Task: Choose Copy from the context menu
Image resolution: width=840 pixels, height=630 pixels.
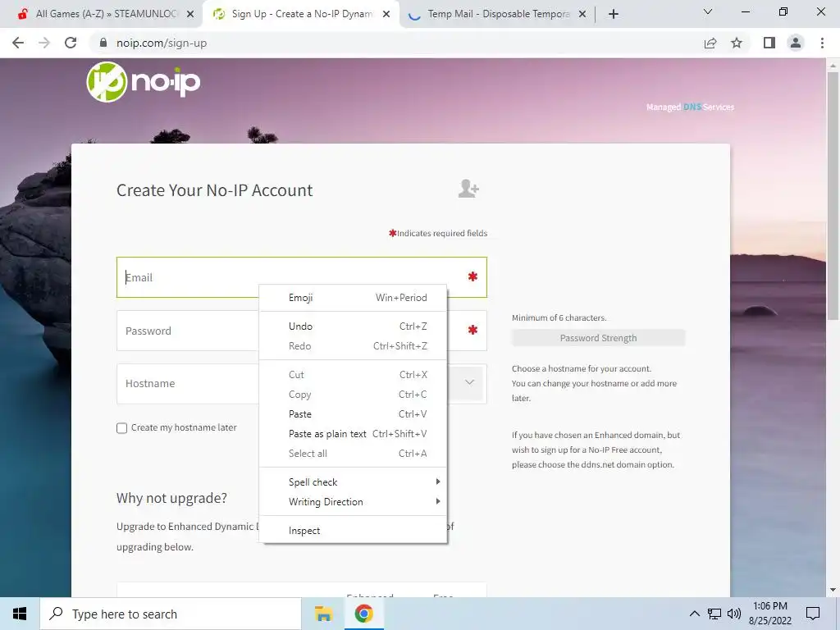Action: pos(353,395)
